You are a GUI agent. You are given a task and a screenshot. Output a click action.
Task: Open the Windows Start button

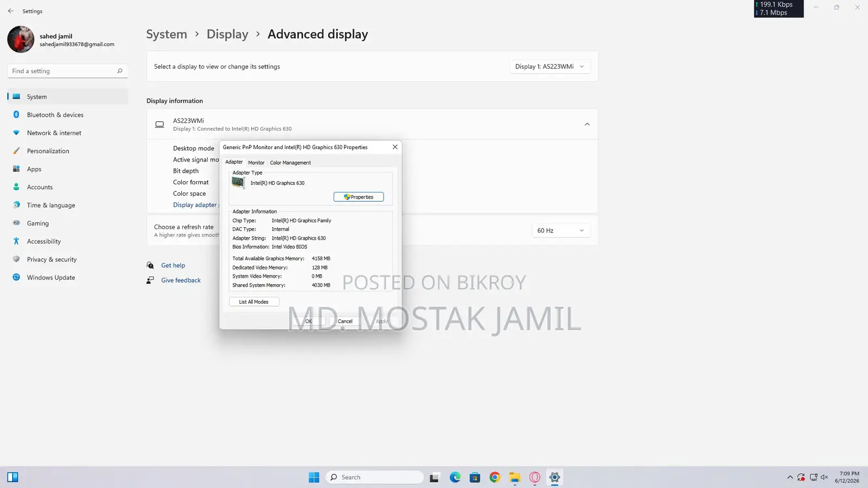[314, 477]
